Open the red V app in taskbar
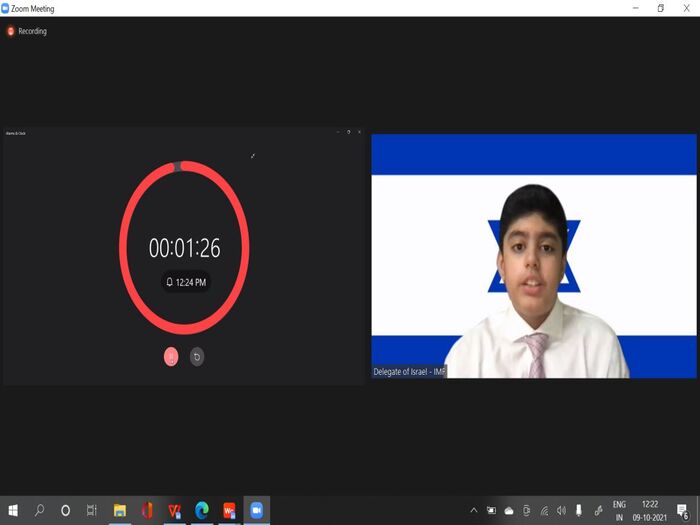Image resolution: width=700 pixels, height=525 pixels. (174, 510)
